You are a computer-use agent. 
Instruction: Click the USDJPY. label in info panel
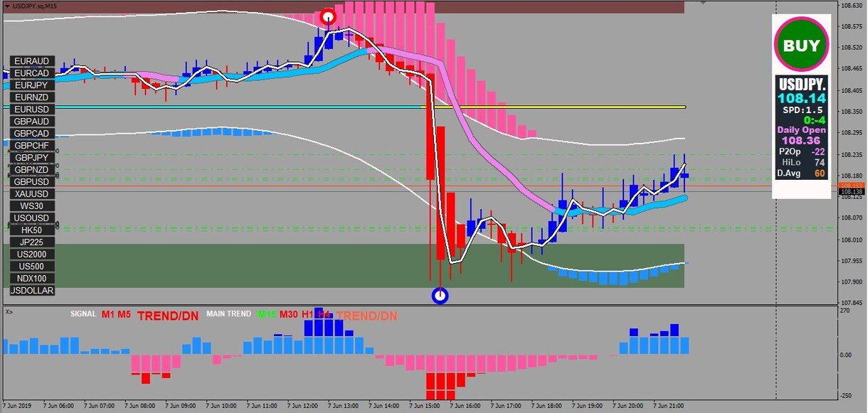(x=802, y=85)
